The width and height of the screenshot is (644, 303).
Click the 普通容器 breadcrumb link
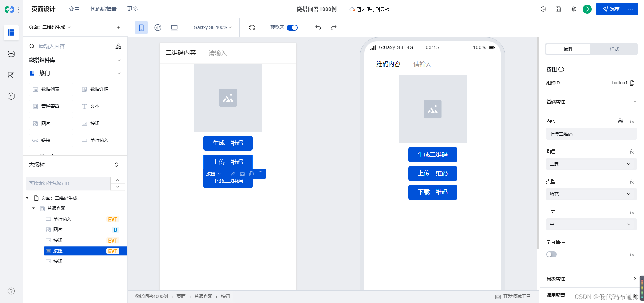[x=203, y=296]
